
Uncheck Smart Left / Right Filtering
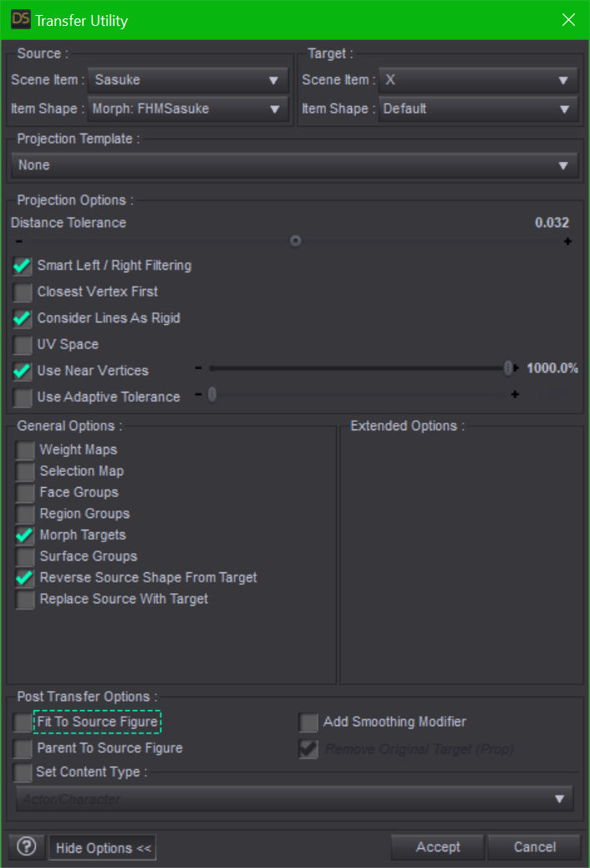pyautogui.click(x=23, y=266)
